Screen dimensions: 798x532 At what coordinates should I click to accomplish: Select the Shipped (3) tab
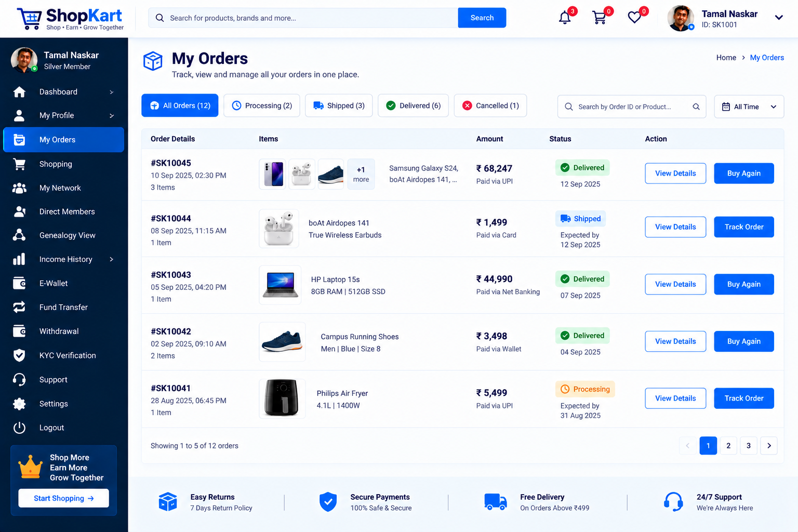point(339,105)
